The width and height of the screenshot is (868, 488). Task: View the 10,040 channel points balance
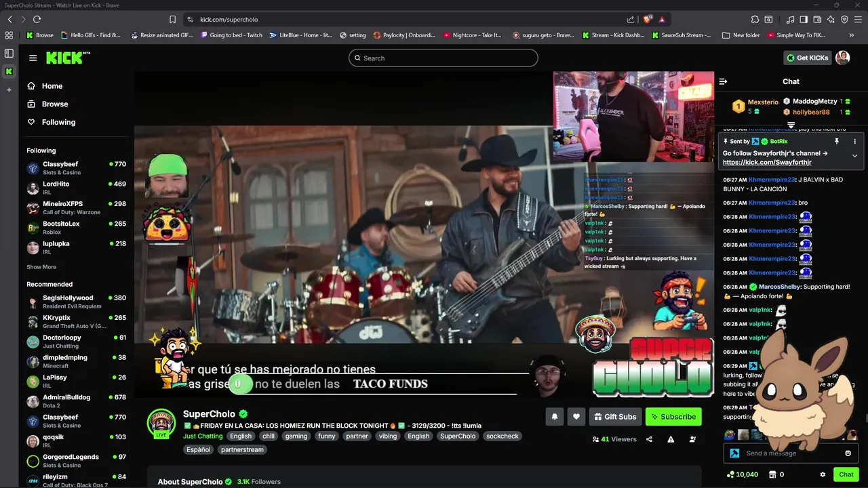click(x=742, y=474)
